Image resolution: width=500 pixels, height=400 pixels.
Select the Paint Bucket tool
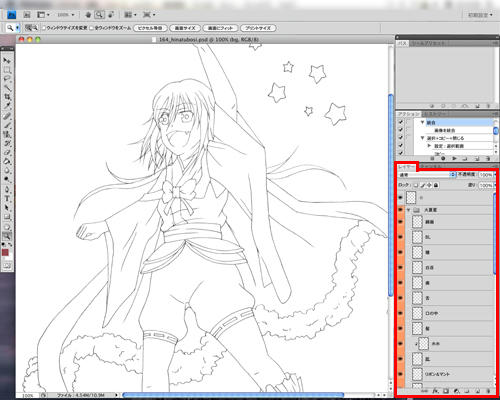tap(7, 161)
